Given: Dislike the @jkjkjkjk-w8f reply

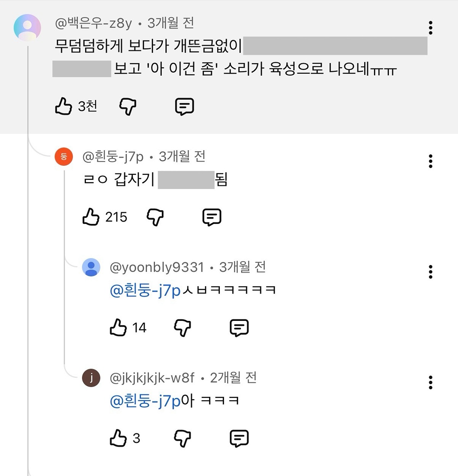Looking at the screenshot, I should pyautogui.click(x=182, y=439).
